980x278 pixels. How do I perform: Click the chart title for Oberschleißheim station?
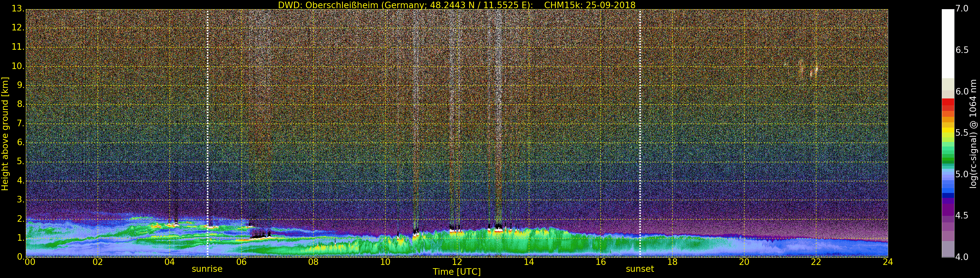[x=457, y=5]
